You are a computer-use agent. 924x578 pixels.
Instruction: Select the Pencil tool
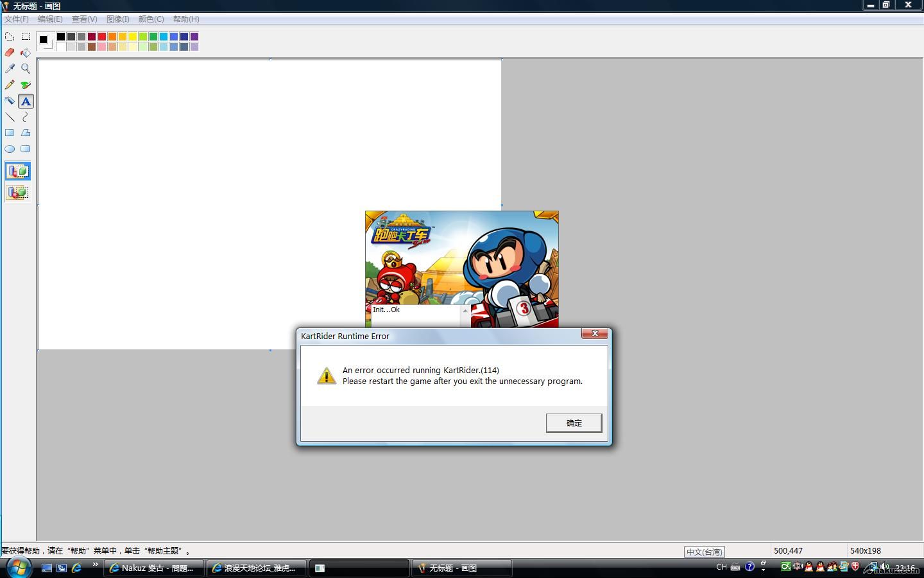click(x=10, y=85)
